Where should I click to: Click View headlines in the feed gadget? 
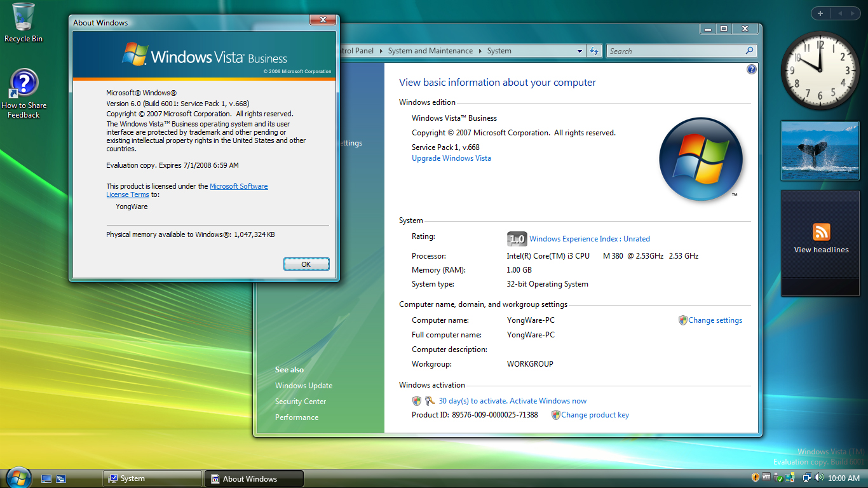822,250
